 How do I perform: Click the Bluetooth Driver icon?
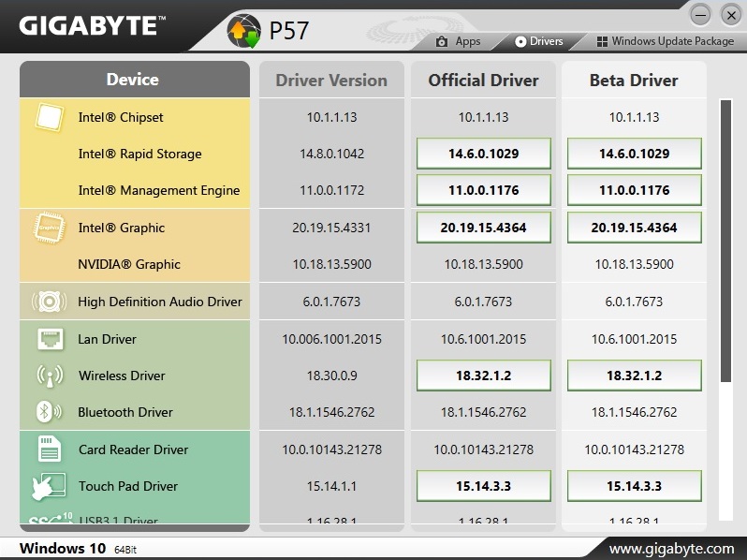(49, 411)
